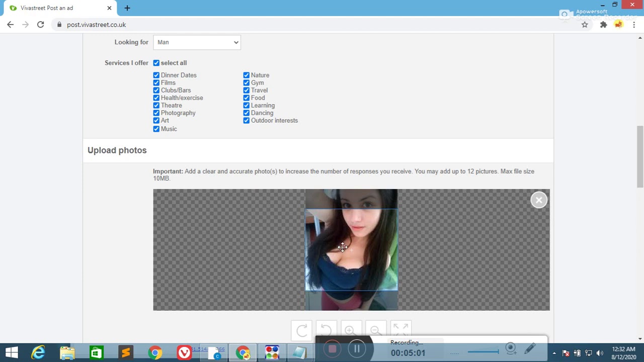Open File Explorer from the taskbar

[x=67, y=353]
